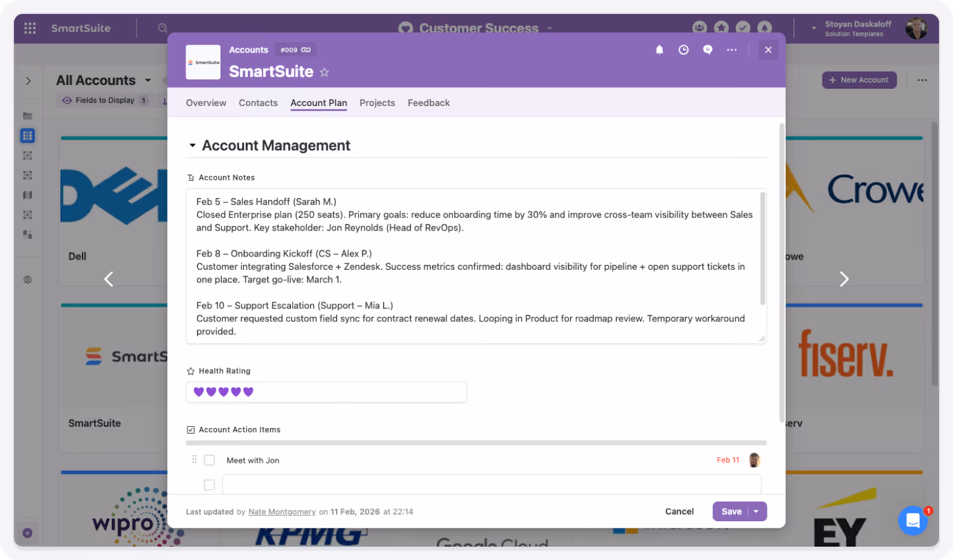Click the new action item input field

(x=492, y=484)
